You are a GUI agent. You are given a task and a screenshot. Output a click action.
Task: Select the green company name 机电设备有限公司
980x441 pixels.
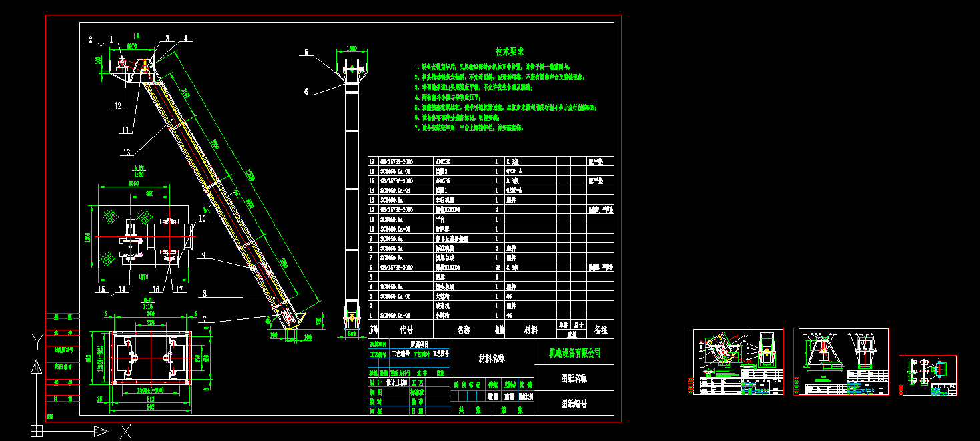pyautogui.click(x=574, y=352)
